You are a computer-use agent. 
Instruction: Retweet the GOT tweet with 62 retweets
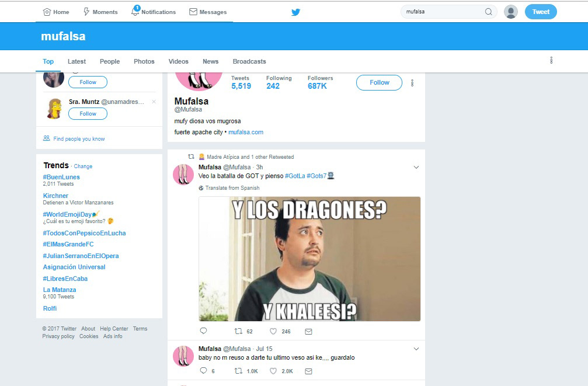point(243,331)
